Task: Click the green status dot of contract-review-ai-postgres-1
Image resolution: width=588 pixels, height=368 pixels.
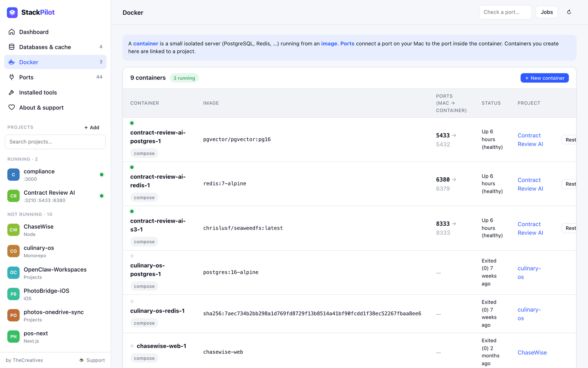Action: 132,123
